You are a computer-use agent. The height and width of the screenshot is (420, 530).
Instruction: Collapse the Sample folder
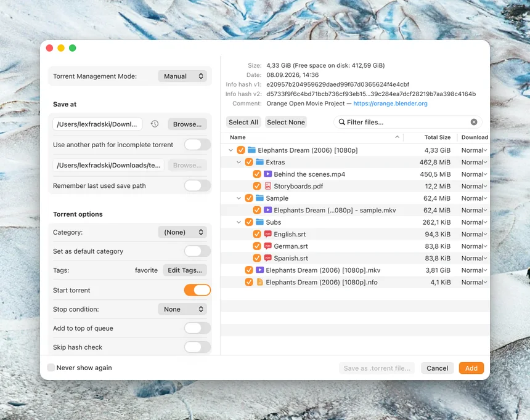pyautogui.click(x=238, y=198)
